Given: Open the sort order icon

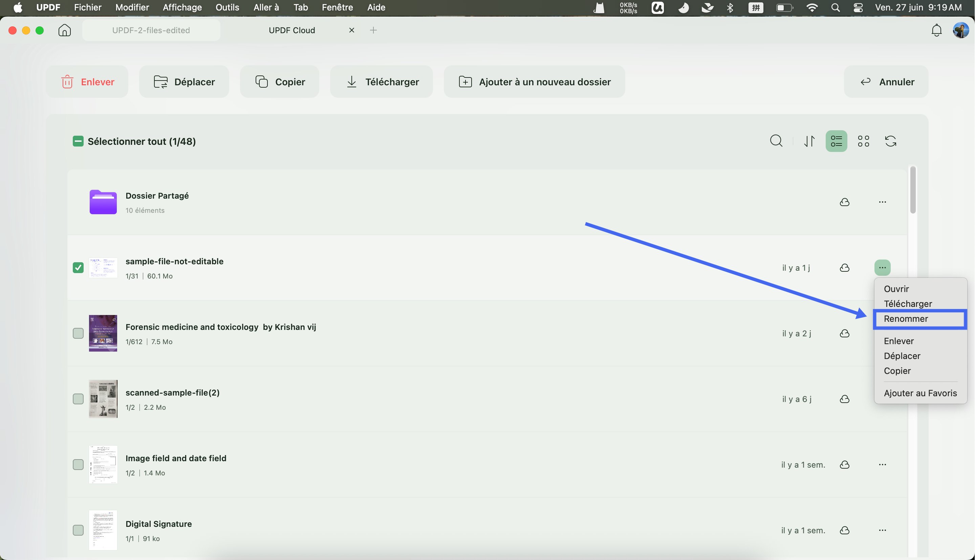Looking at the screenshot, I should (x=809, y=141).
